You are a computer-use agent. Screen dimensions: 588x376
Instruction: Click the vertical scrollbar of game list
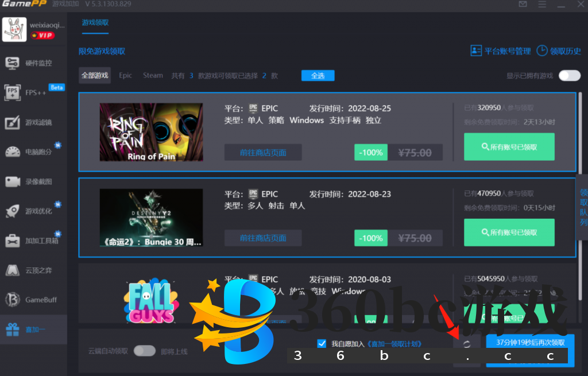tap(580, 132)
